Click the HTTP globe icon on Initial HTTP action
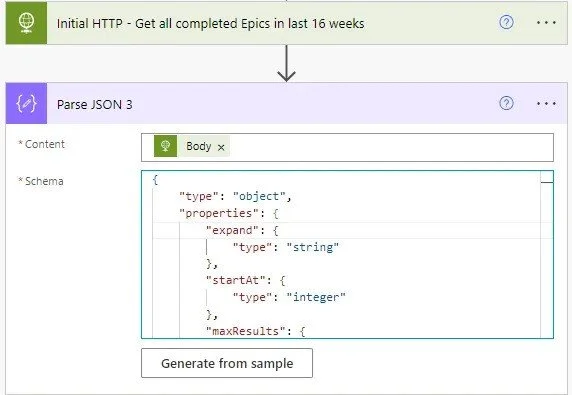572x395 pixels. 26,23
